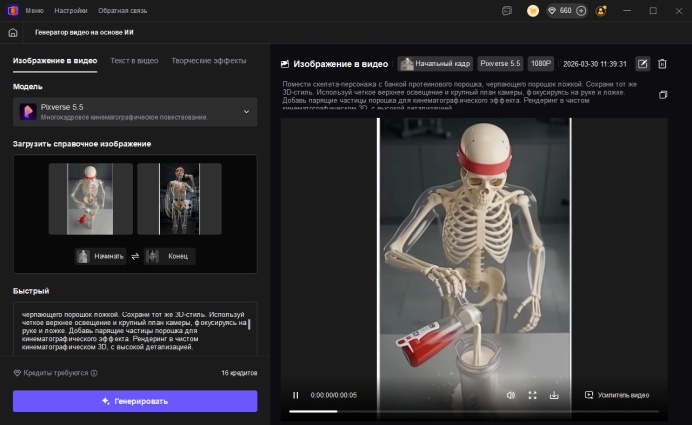Open the Pixverse 5.5 model dropdown
This screenshot has height=425, width=692.
pyautogui.click(x=135, y=112)
